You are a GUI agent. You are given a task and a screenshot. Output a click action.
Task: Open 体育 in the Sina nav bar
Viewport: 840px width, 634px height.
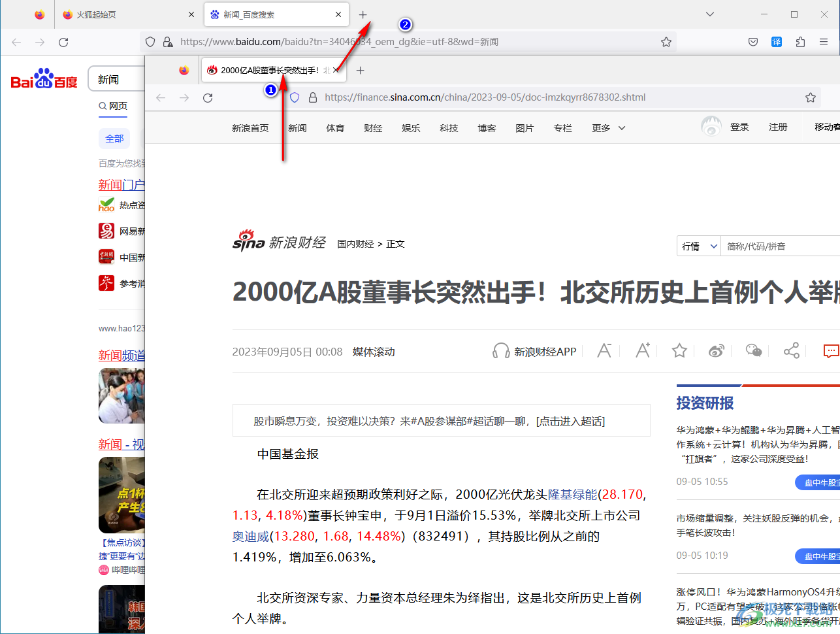335,128
